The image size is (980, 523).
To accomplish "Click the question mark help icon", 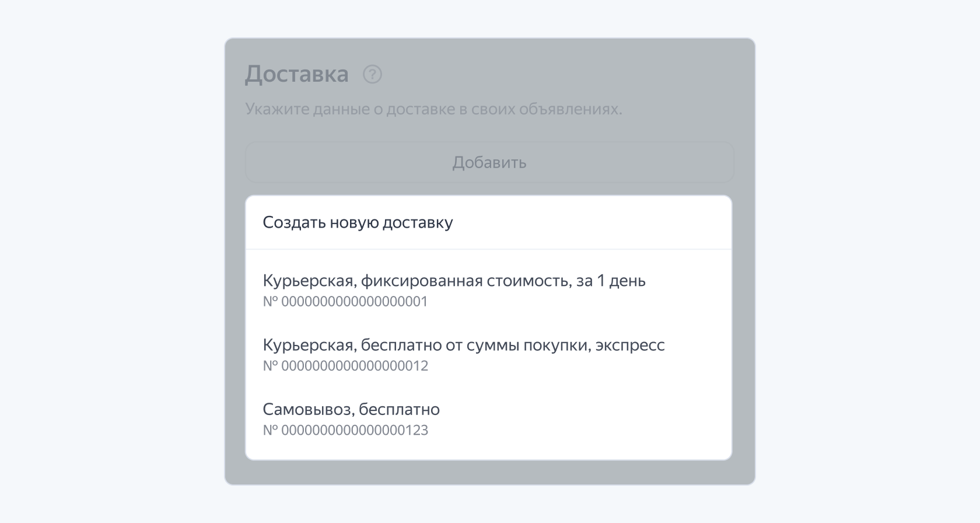I will [x=372, y=75].
